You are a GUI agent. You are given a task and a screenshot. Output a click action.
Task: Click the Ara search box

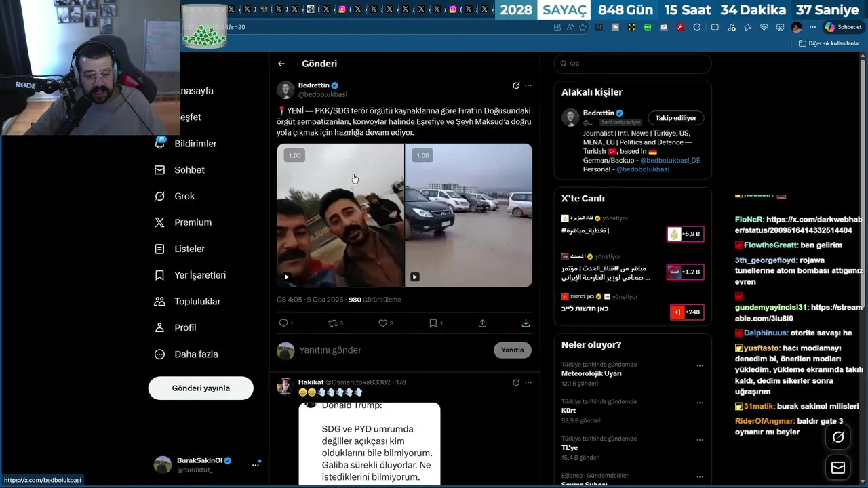point(633,64)
